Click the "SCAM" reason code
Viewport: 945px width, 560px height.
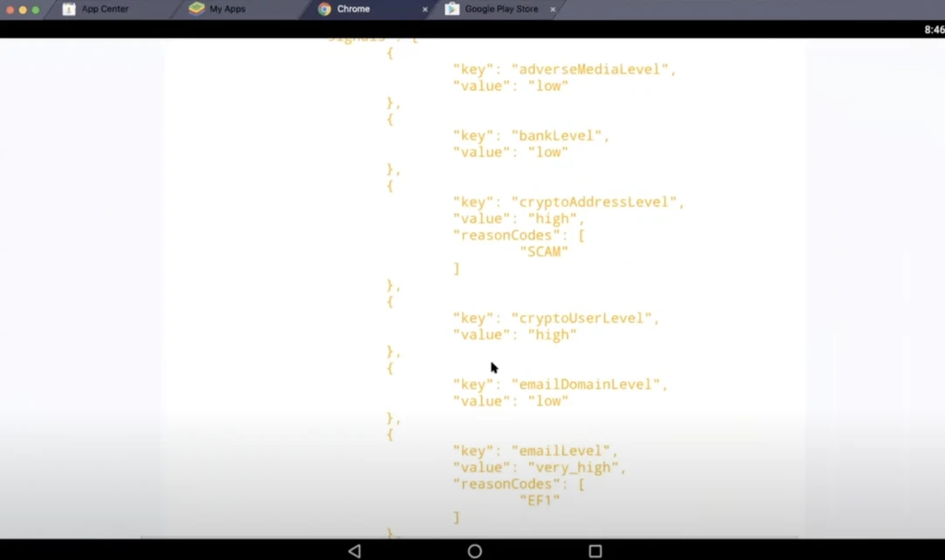tap(544, 252)
